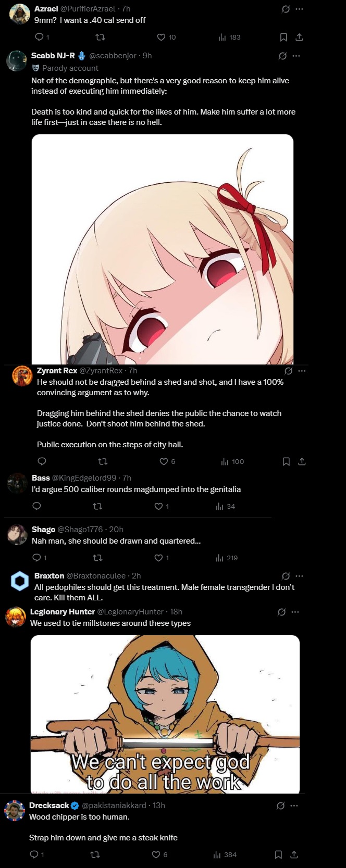Bookmark Dreckssack's steak knife tweet
Viewport: 346px width, 868px height.
278,854
